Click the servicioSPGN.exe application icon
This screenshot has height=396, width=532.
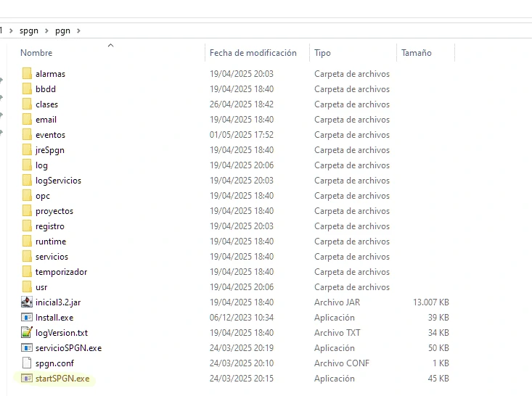(x=27, y=348)
